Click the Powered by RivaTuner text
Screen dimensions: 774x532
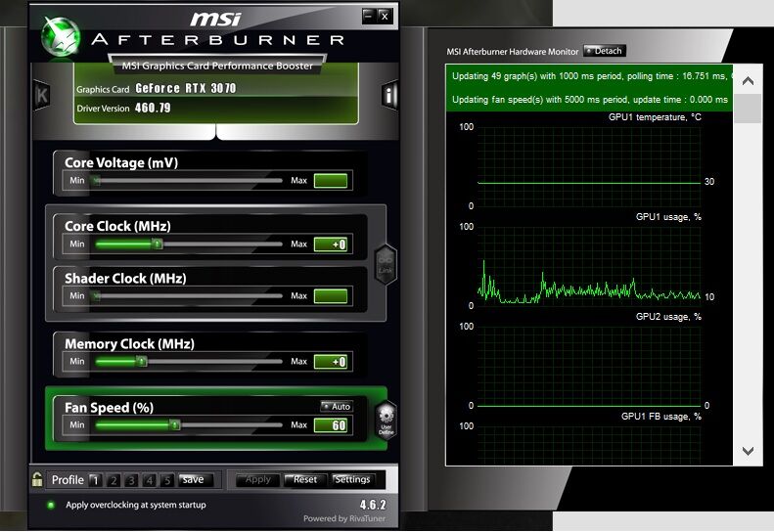[x=344, y=518]
